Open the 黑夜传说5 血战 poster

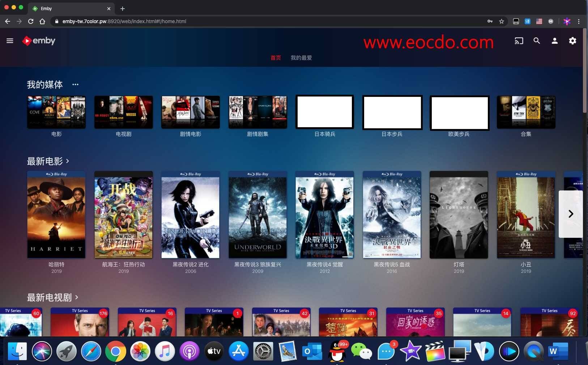pyautogui.click(x=392, y=215)
